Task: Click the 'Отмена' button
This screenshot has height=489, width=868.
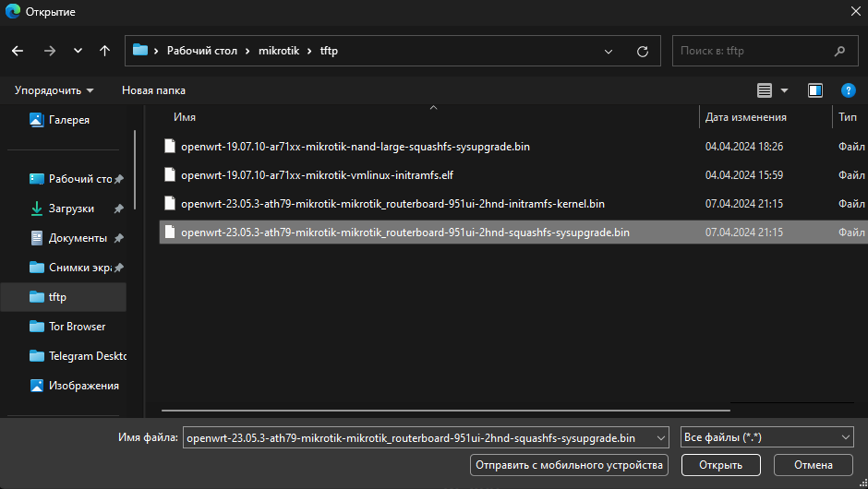Action: coord(814,465)
